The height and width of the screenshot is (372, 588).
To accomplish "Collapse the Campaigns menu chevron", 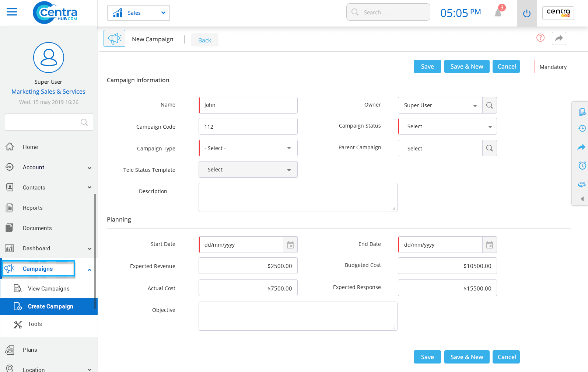I will click(90, 270).
